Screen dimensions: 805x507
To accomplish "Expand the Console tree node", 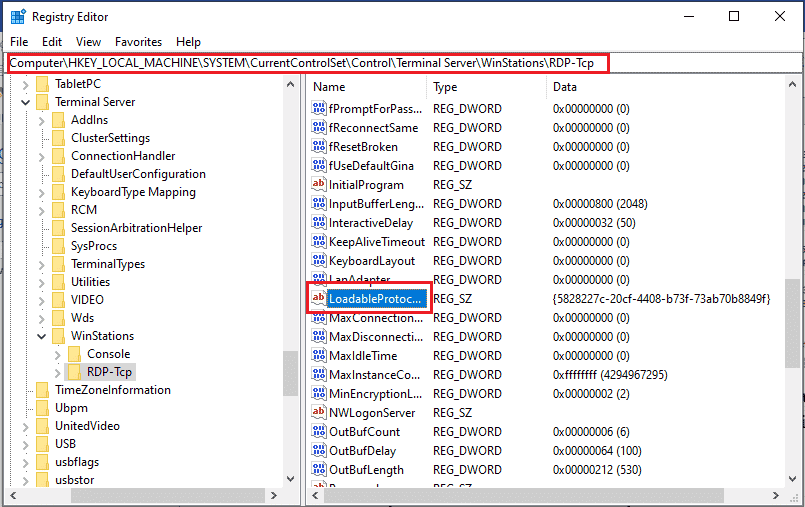I will (58, 355).
